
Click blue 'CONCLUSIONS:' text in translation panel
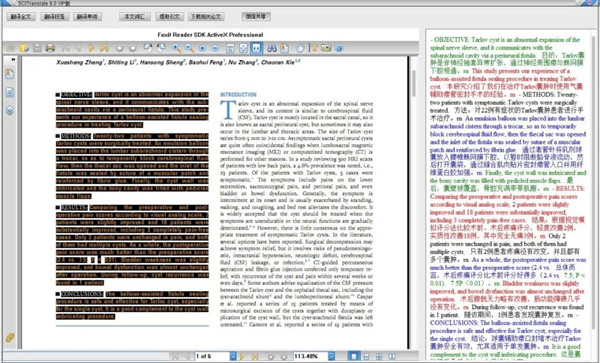pos(454,323)
